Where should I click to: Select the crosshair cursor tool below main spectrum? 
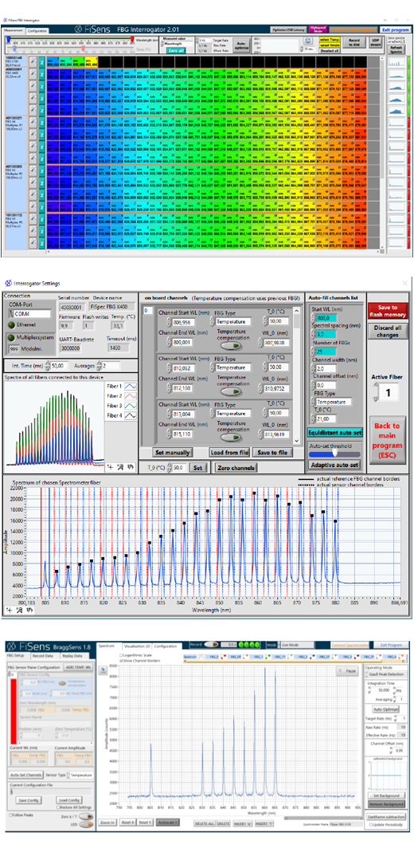(x=10, y=608)
